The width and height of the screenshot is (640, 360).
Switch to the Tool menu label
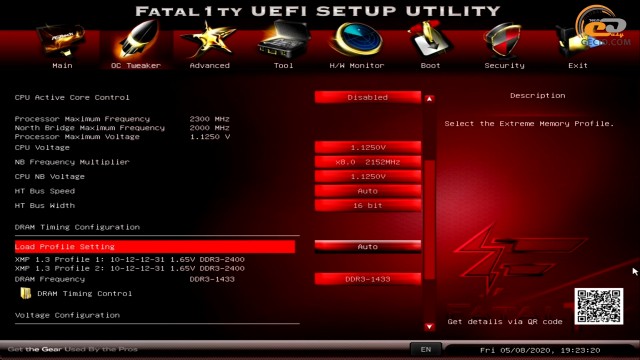(283, 65)
